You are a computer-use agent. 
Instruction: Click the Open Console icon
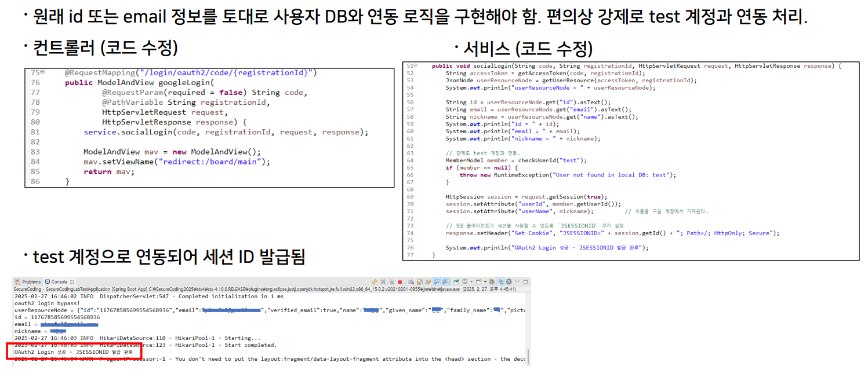coord(478,282)
